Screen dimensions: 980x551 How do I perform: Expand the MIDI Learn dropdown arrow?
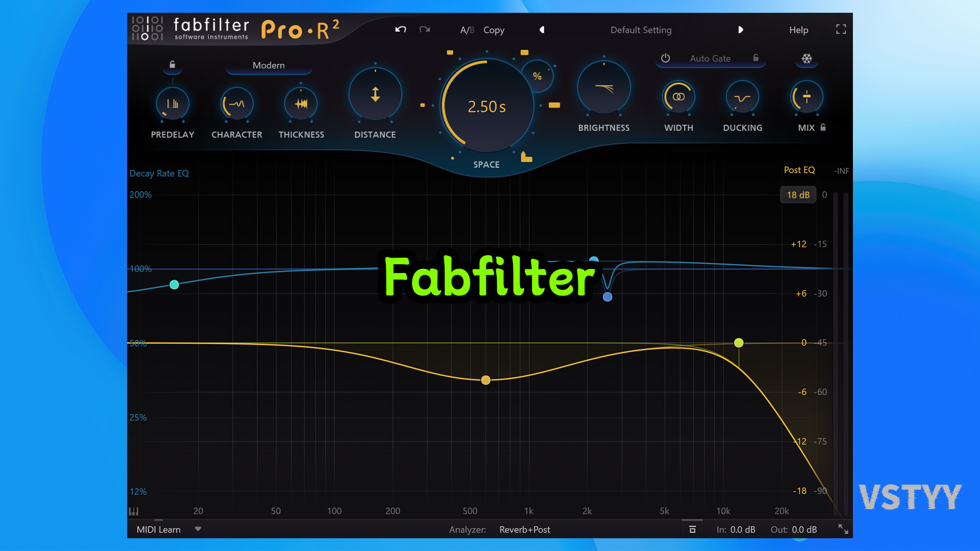click(x=198, y=529)
